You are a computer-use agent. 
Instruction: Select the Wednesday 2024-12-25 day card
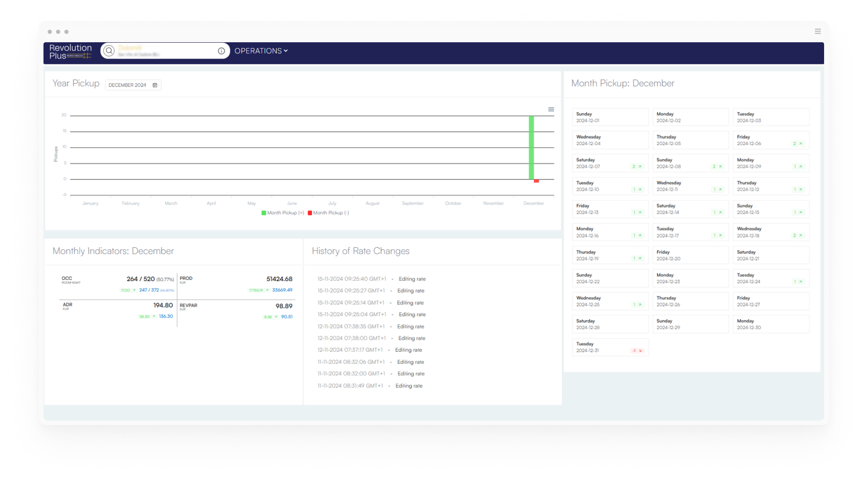point(610,301)
